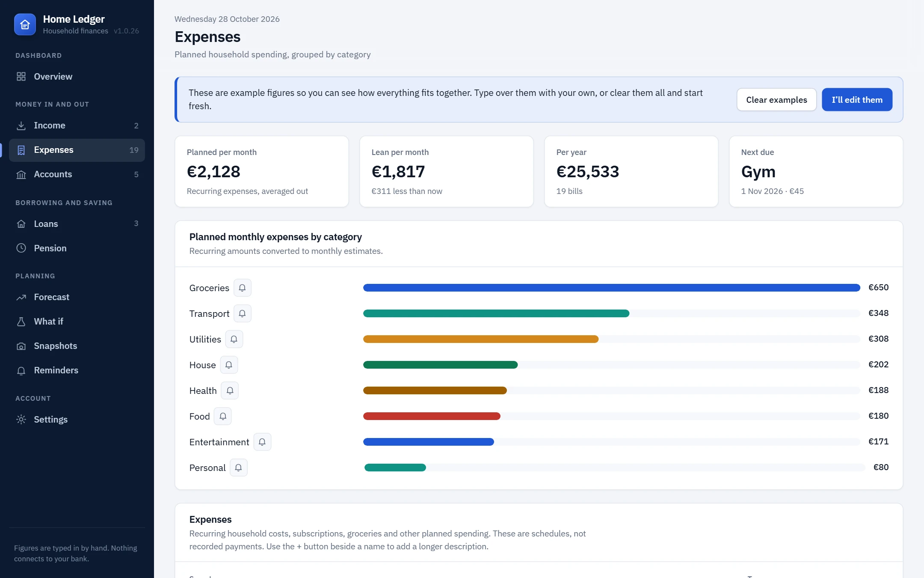Toggle the bell icon next to Groceries

click(242, 288)
